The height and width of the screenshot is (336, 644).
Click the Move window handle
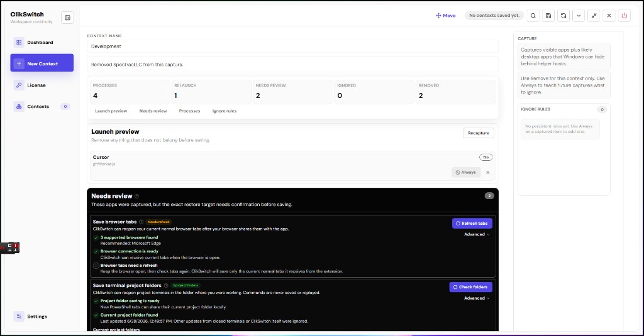coord(446,16)
